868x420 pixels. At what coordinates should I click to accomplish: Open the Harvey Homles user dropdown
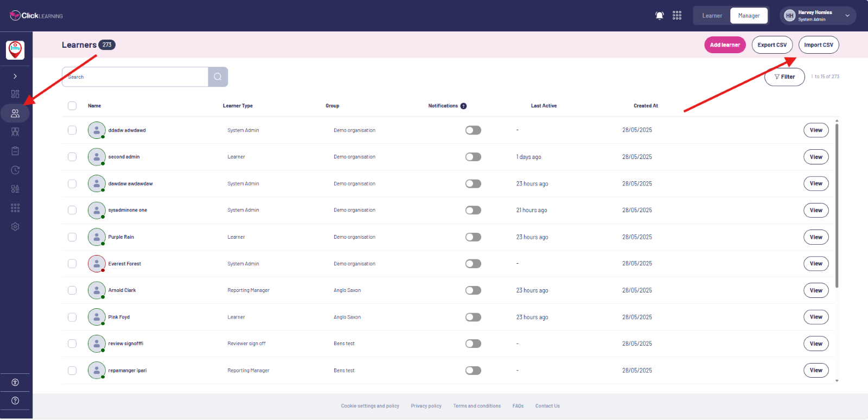[x=818, y=16]
